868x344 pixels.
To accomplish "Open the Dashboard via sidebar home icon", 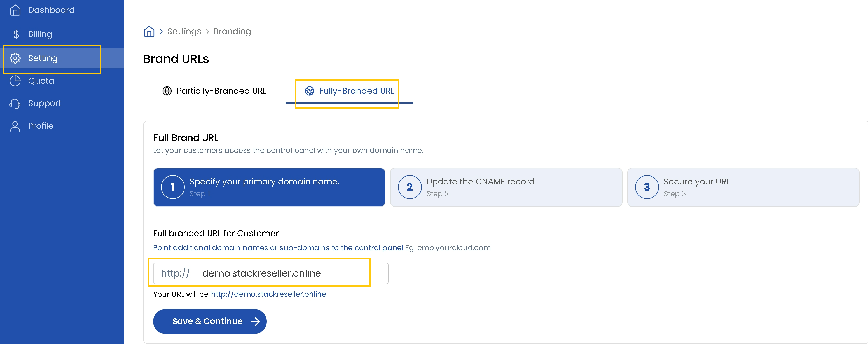I will coord(15,10).
